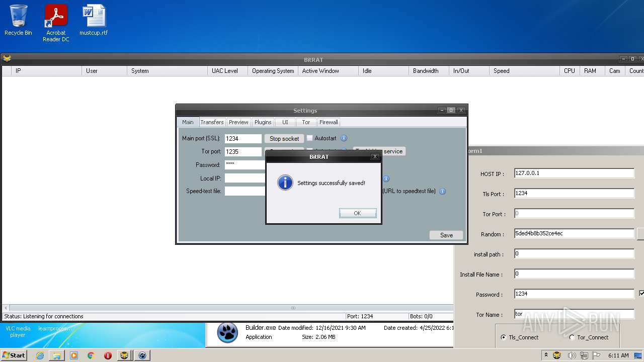
Task: Click the Tls Port field in Form1
Action: coord(574,193)
